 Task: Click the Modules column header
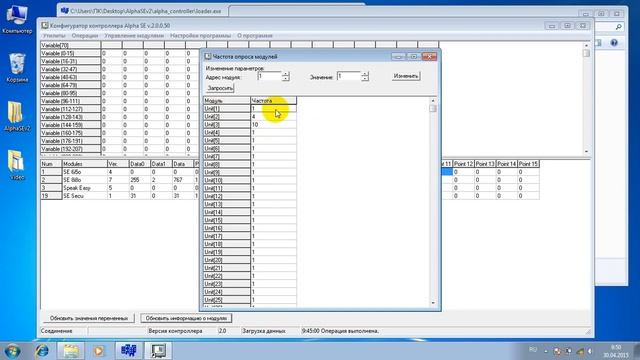(x=84, y=164)
